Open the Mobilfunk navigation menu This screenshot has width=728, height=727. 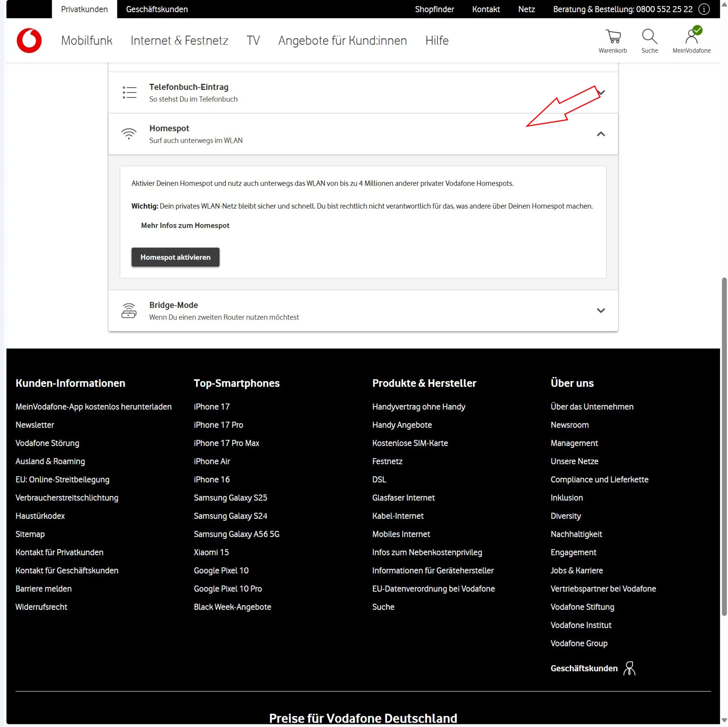[87, 40]
